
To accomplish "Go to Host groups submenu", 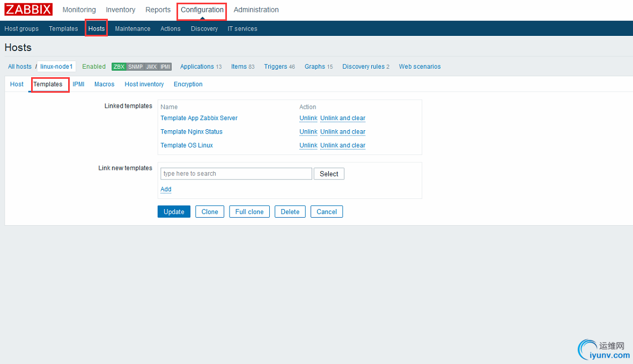I will (x=21, y=28).
